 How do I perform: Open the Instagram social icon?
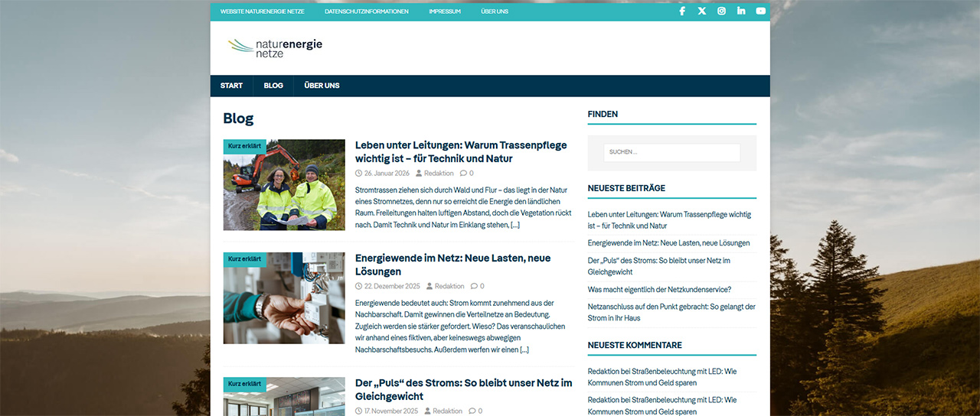click(x=721, y=11)
